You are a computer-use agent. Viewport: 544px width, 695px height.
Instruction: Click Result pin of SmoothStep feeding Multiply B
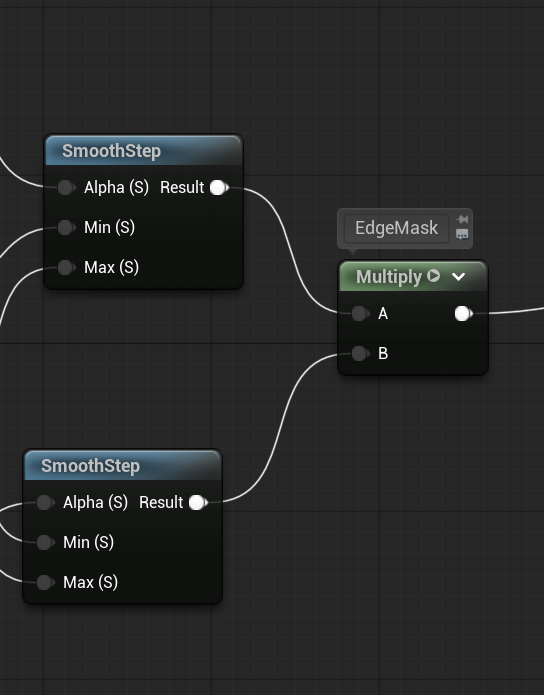click(198, 502)
